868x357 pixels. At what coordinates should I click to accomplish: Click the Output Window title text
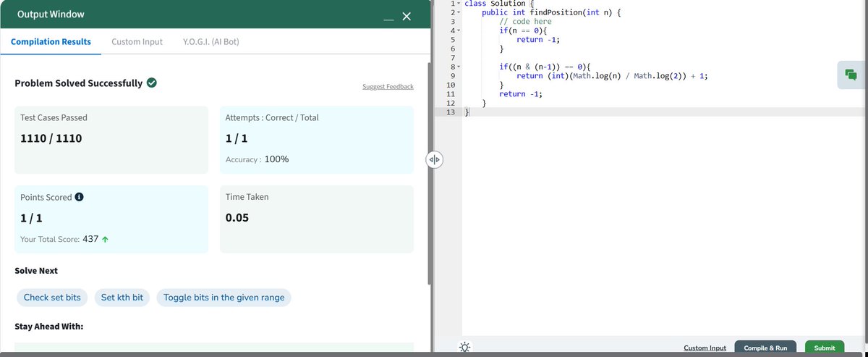tap(51, 15)
